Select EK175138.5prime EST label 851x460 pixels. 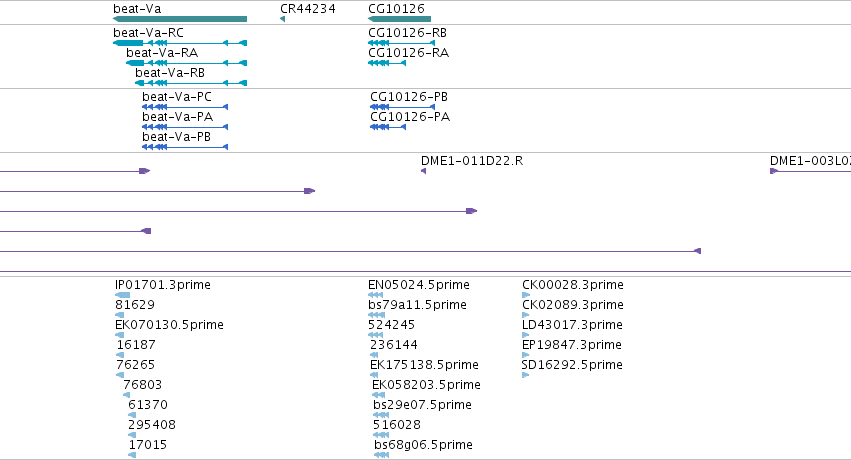(x=424, y=365)
